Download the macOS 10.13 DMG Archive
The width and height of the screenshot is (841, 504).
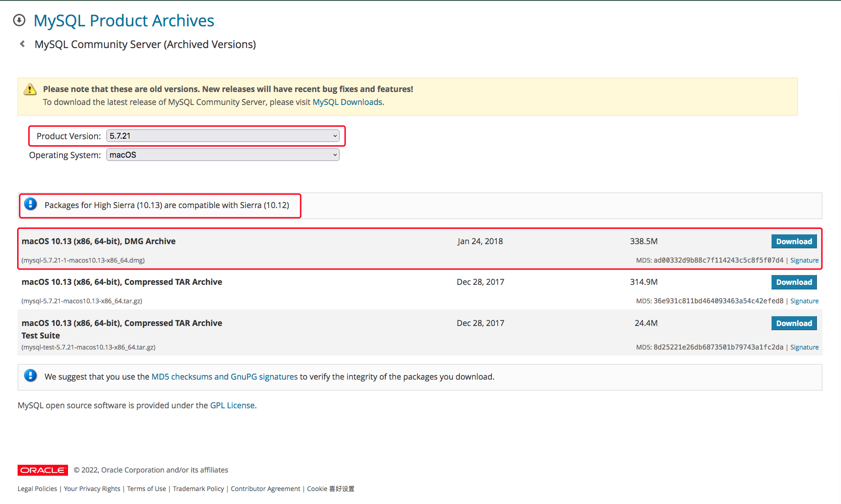tap(794, 241)
